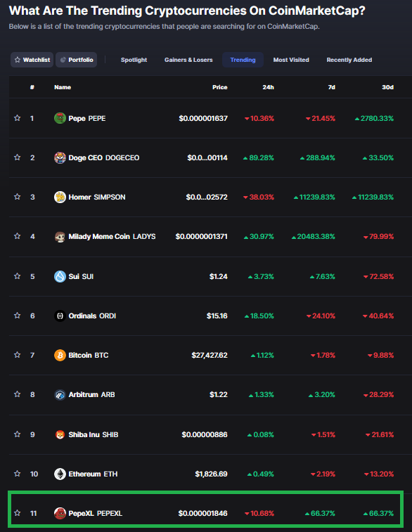Click the Arbitrum logo icon
Image resolution: width=412 pixels, height=532 pixels.
pos(60,394)
